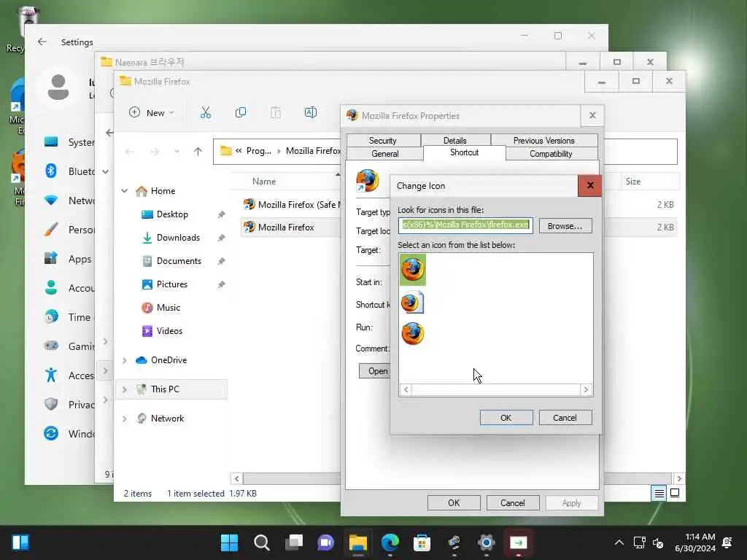
Task: Collapse the Home tree node
Action: (124, 191)
